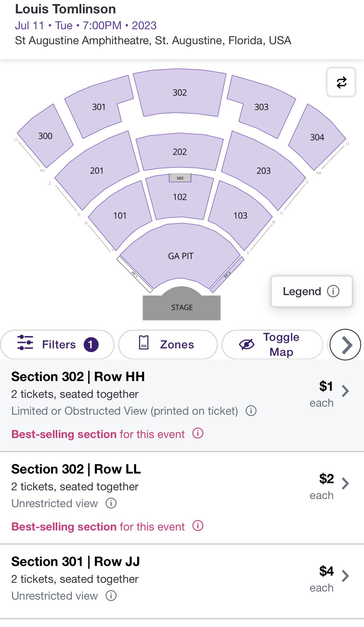Show more filter options with circled arrow
The height and width of the screenshot is (627, 364).
pos(345,345)
